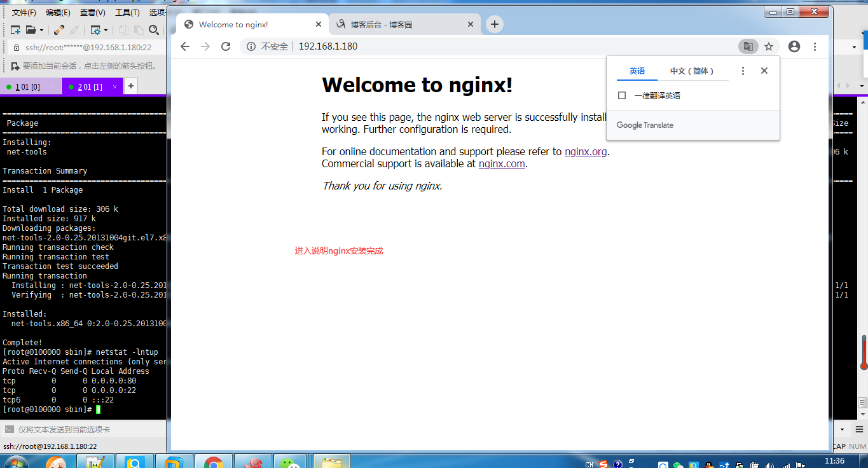This screenshot has height=468, width=868.
Task: Click the Sogou input method tray icon
Action: tap(604, 464)
